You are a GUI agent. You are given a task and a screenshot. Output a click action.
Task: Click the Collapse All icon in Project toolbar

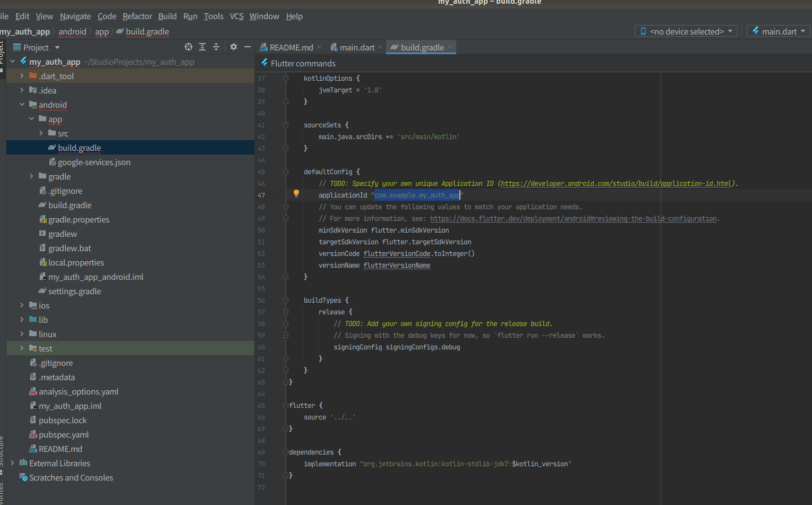pyautogui.click(x=216, y=47)
